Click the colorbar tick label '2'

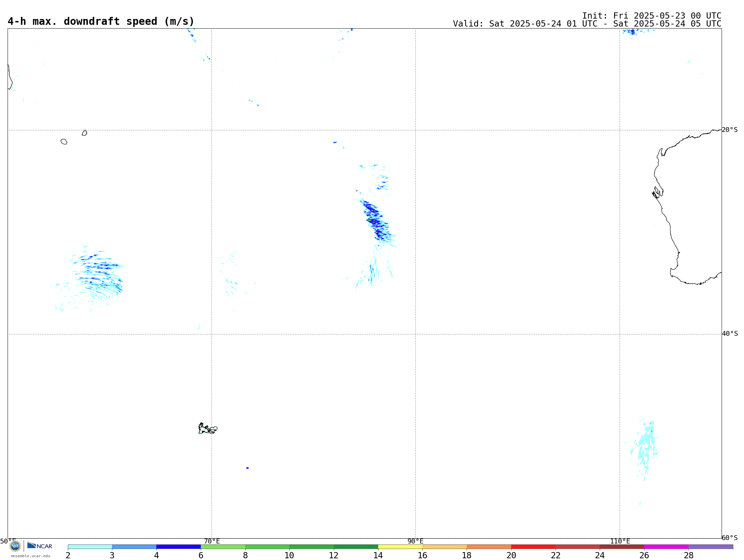(68, 556)
